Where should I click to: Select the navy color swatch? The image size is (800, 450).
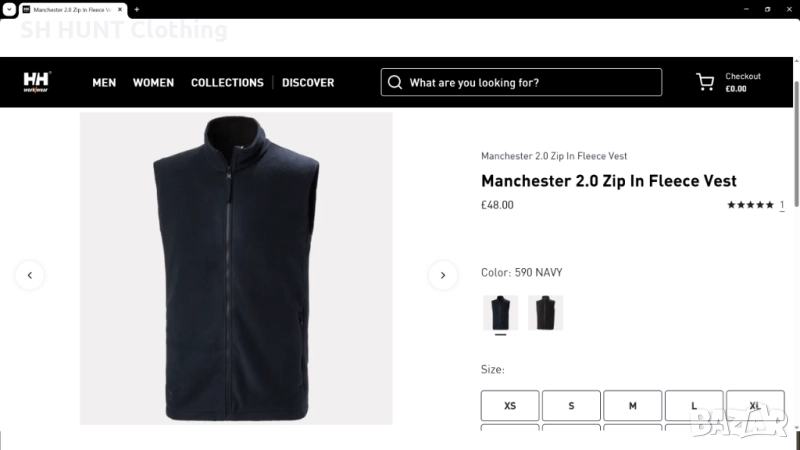(500, 313)
